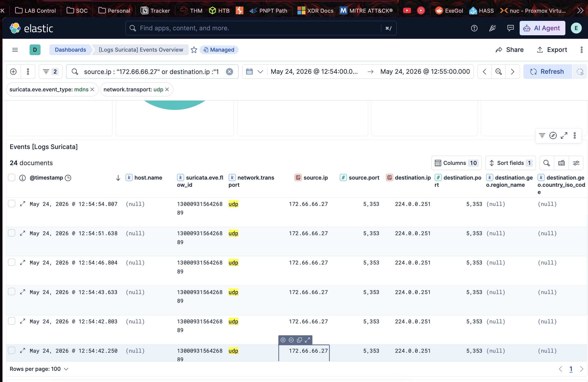Export the dashboard
Image resolution: width=588 pixels, height=382 pixels.
click(x=552, y=50)
